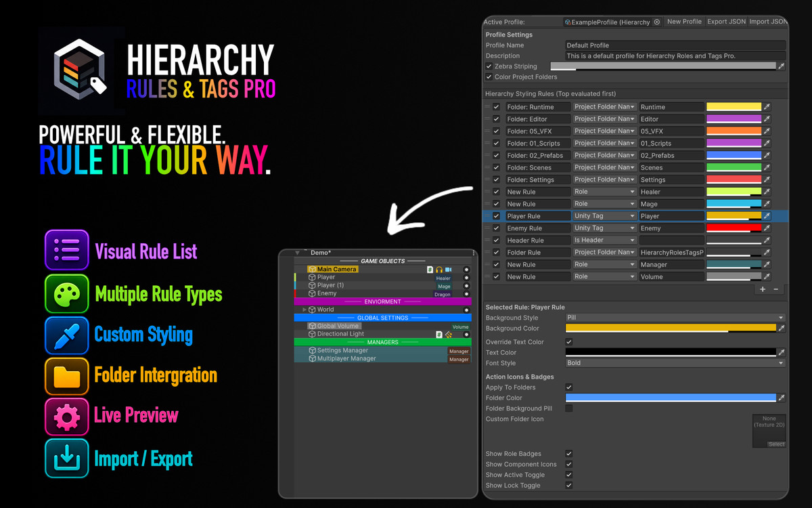812x508 pixels.
Task: Open the red color swatch on Enemy Rule
Action: (734, 228)
